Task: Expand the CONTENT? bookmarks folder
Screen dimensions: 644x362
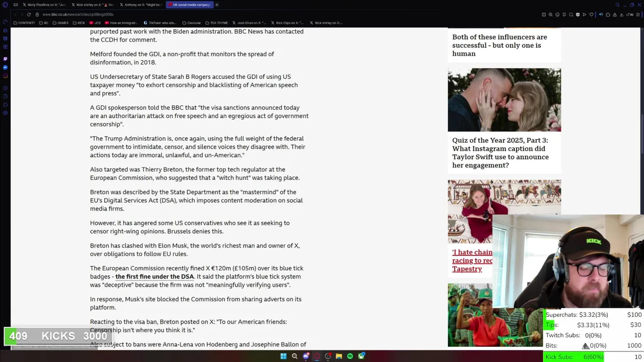Action: pos(24,23)
